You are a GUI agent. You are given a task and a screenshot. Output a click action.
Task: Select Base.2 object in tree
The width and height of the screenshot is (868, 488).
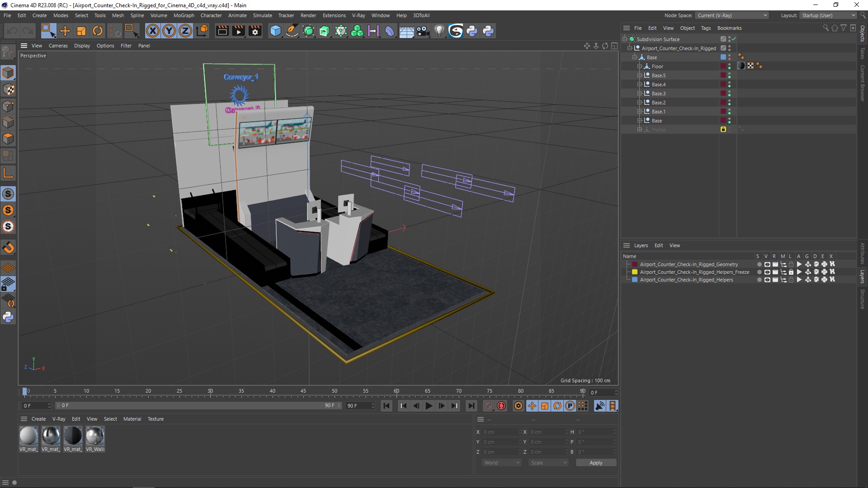pyautogui.click(x=658, y=103)
